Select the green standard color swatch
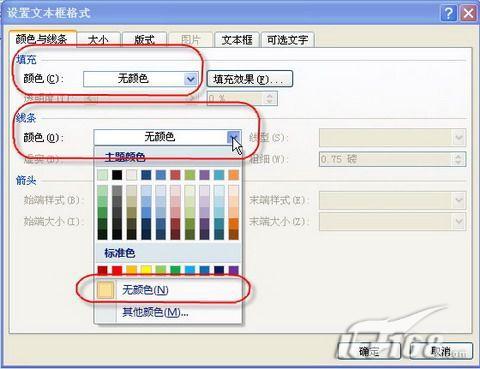This screenshot has width=480, height=369. [x=175, y=270]
